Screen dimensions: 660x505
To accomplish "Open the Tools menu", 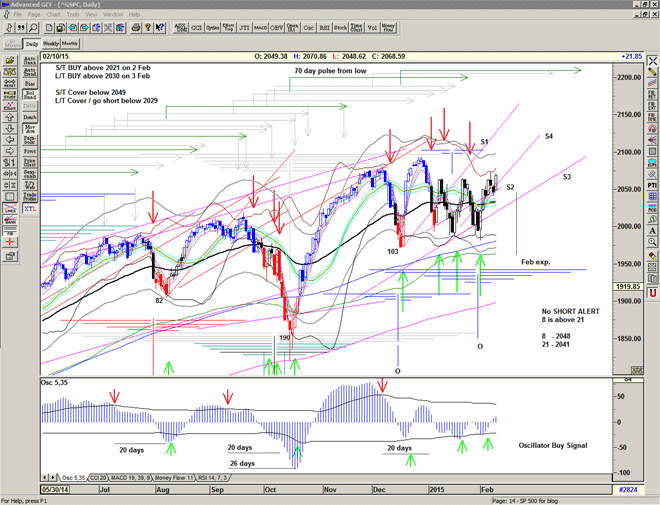I will [70, 15].
